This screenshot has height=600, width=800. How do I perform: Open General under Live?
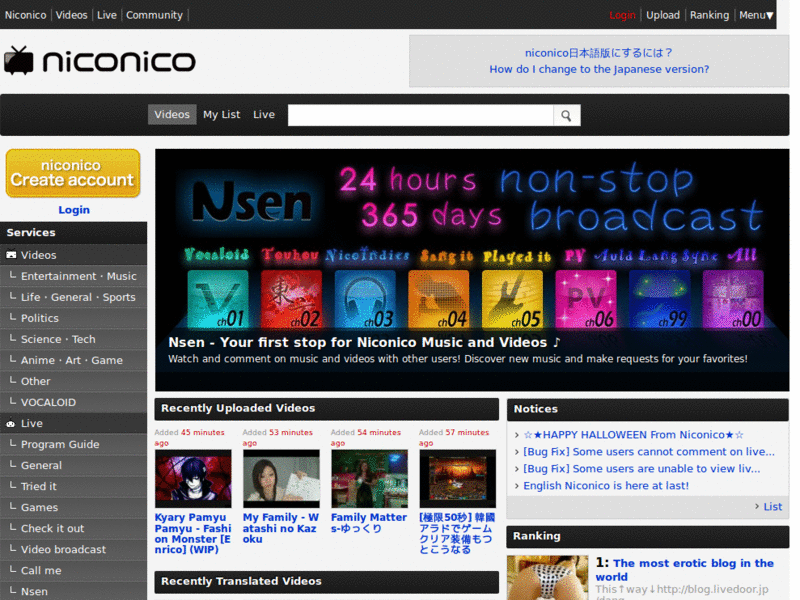41,465
